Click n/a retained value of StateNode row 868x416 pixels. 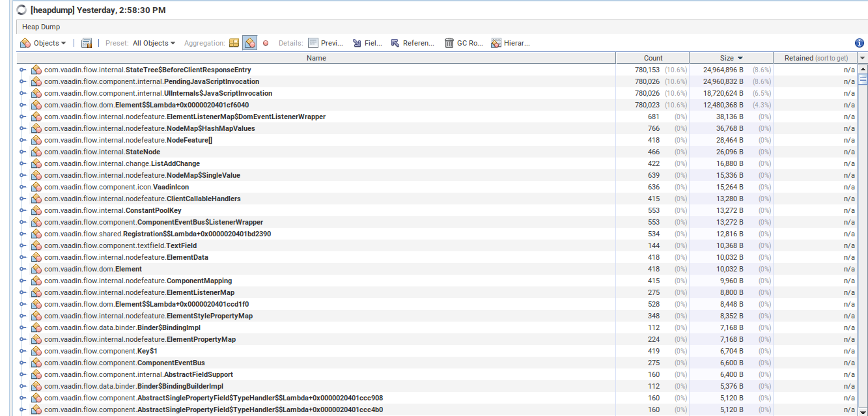(849, 152)
